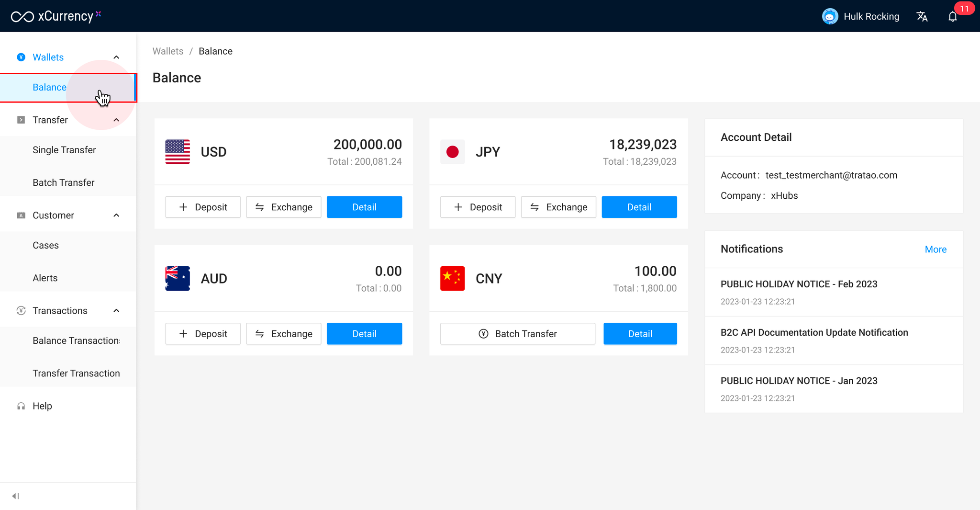The image size is (980, 510).
Task: Click Exchange on the AUD card
Action: point(284,334)
